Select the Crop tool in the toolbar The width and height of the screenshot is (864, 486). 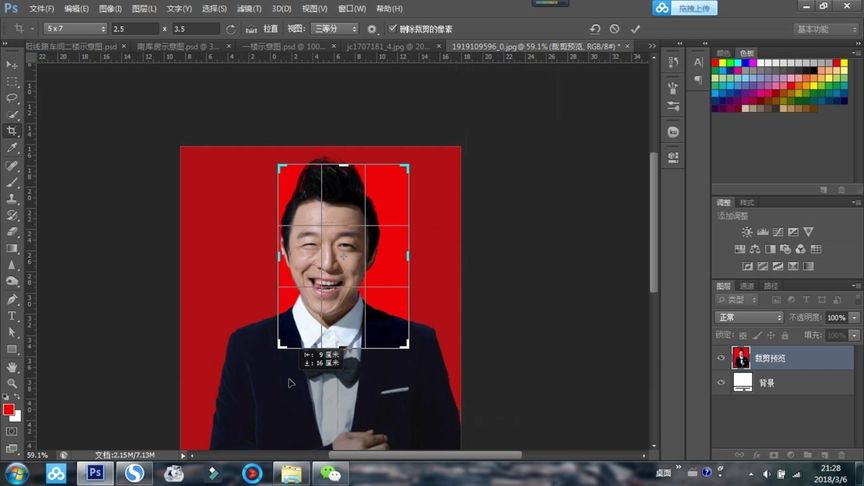pyautogui.click(x=12, y=131)
